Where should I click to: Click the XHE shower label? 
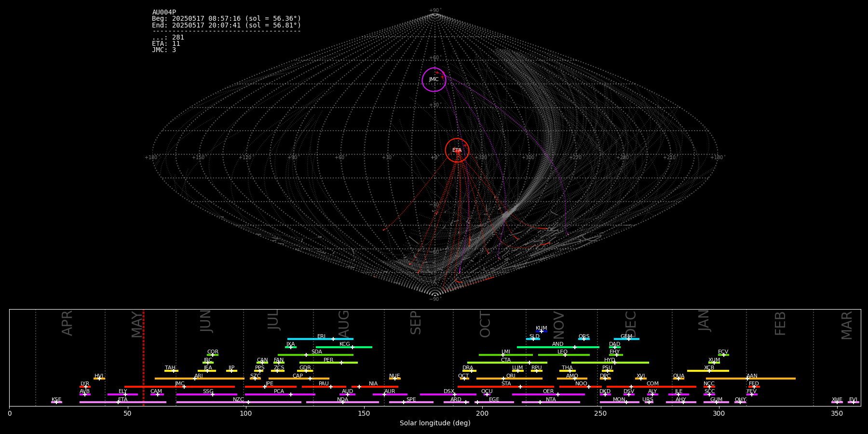point(837,400)
